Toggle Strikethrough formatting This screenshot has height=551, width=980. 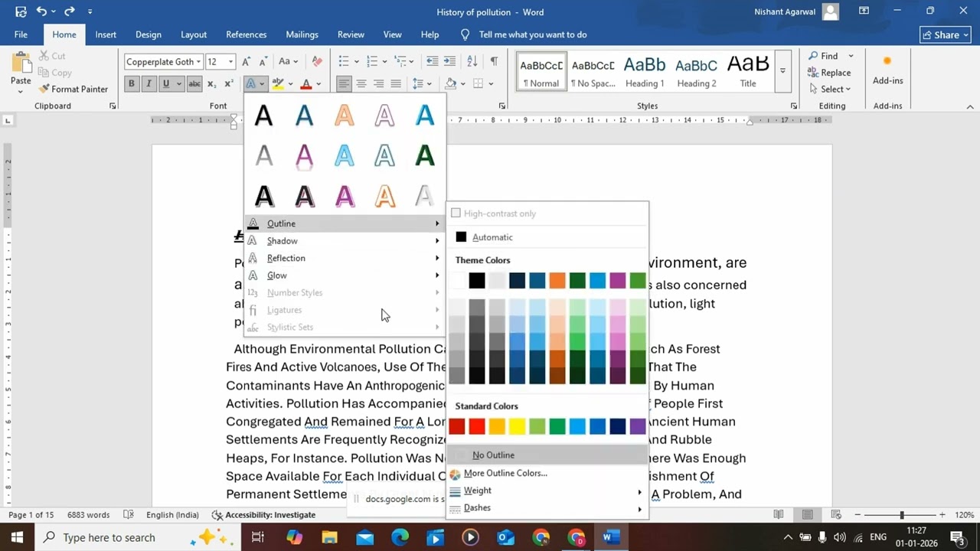click(x=194, y=83)
